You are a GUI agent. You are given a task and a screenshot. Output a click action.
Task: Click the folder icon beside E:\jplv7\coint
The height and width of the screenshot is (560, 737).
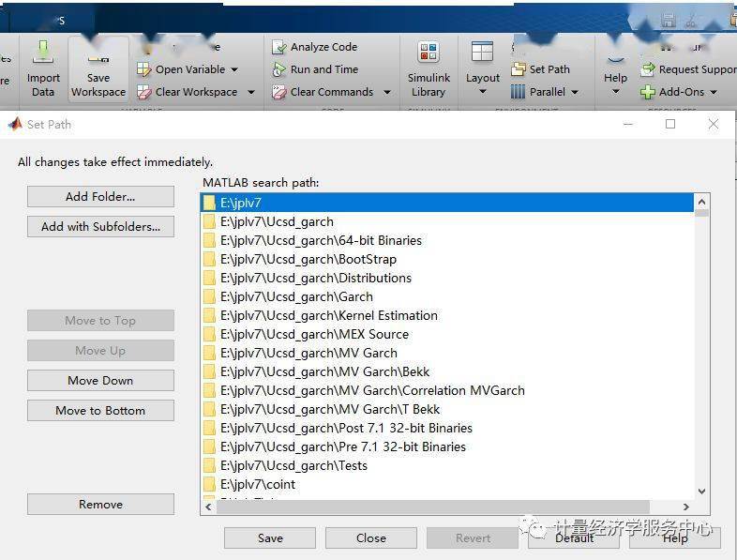coord(209,484)
